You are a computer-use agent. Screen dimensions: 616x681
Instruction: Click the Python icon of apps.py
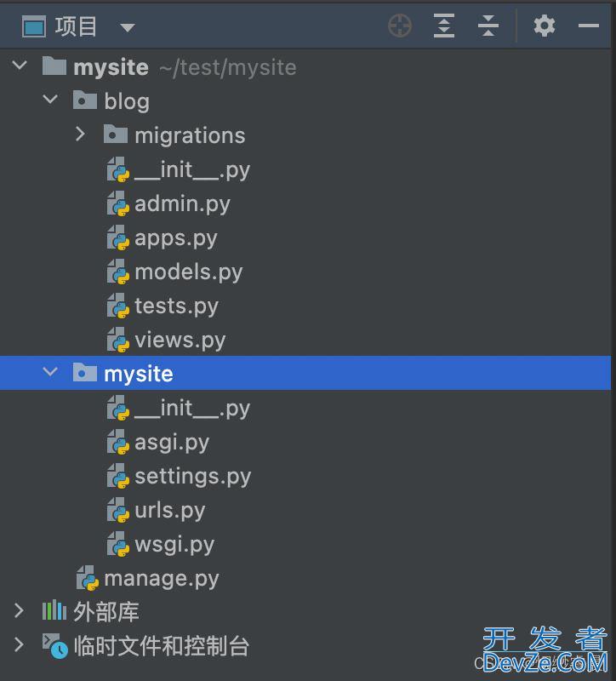point(118,237)
